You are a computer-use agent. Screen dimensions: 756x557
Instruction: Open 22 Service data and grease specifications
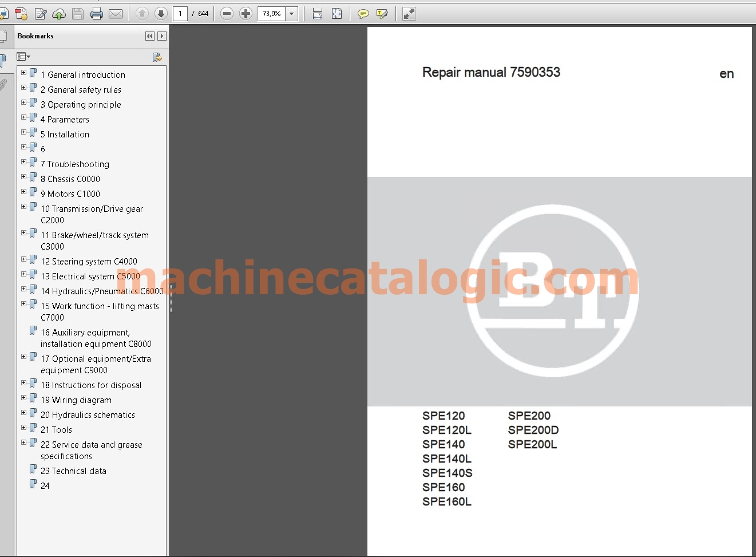click(x=91, y=451)
